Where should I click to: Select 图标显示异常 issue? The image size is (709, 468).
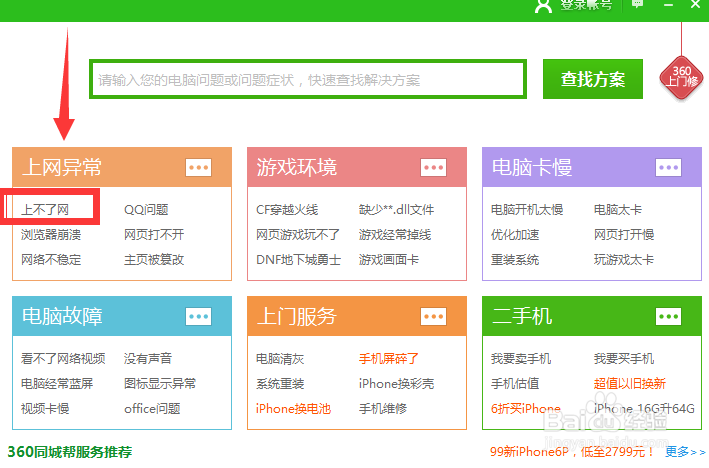(160, 383)
